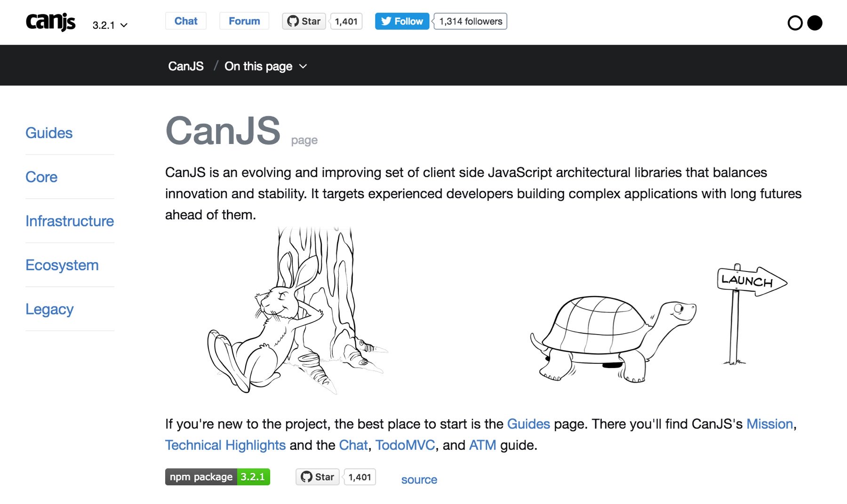Open Infrastructure in the sidebar
Screen dimensions: 847x504
coord(70,221)
